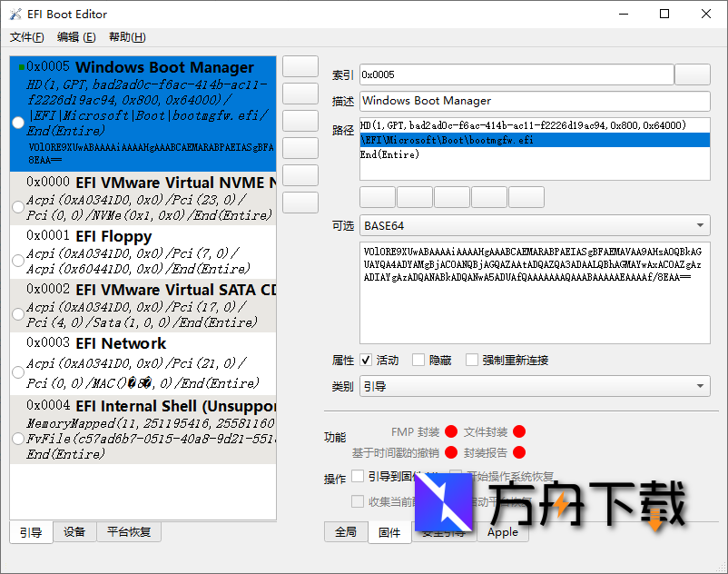Click the red indicator beside 文件封装
Viewport: 728px width, 574px height.
tap(519, 432)
